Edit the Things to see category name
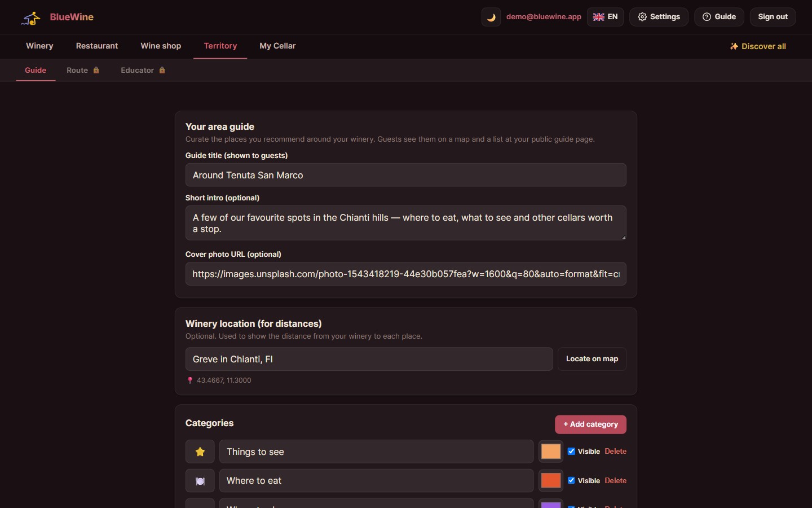This screenshot has height=508, width=812. coord(376,452)
